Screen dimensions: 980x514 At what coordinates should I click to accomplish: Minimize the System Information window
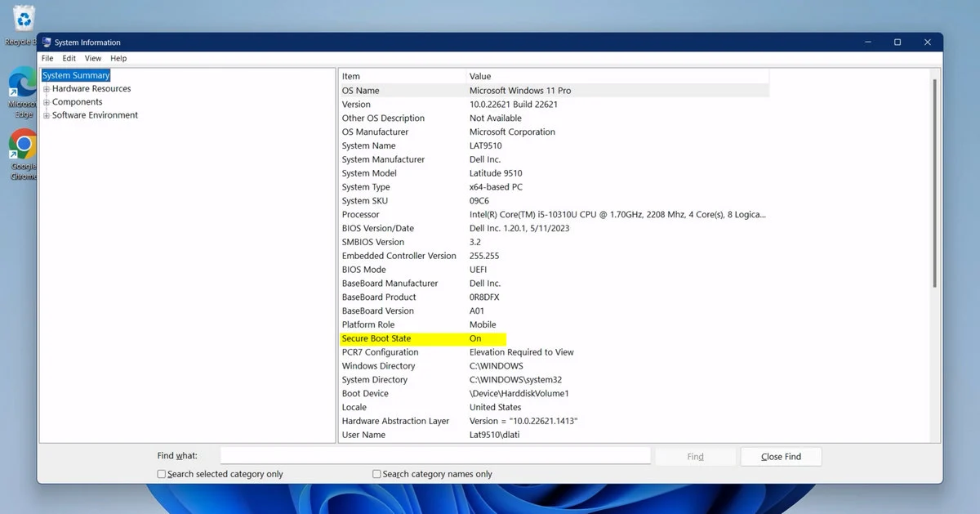pyautogui.click(x=867, y=42)
